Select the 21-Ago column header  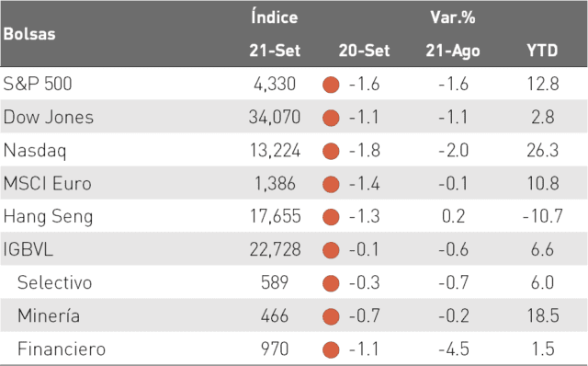[x=453, y=51]
